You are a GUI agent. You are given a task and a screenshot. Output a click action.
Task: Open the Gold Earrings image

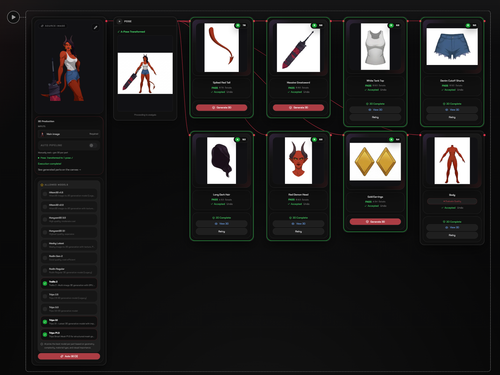(375, 162)
